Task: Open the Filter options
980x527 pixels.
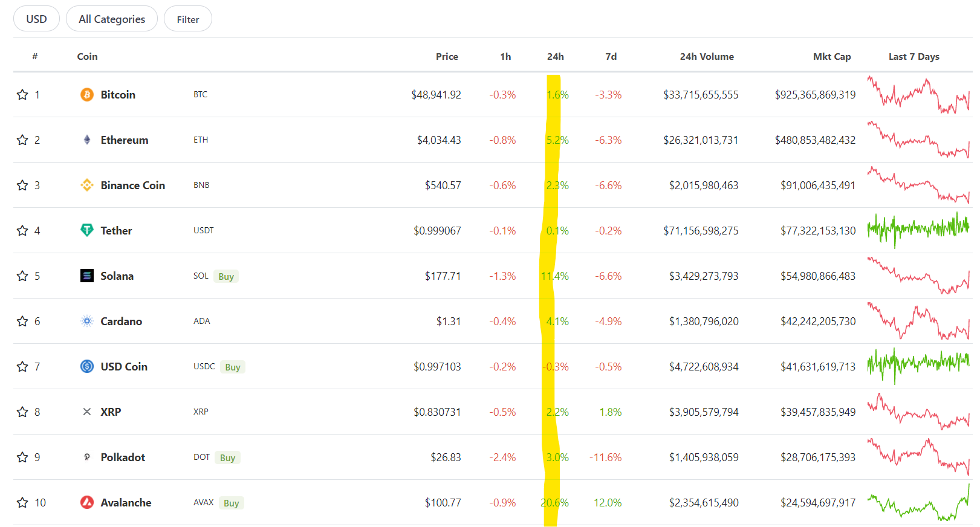Action: [x=188, y=19]
